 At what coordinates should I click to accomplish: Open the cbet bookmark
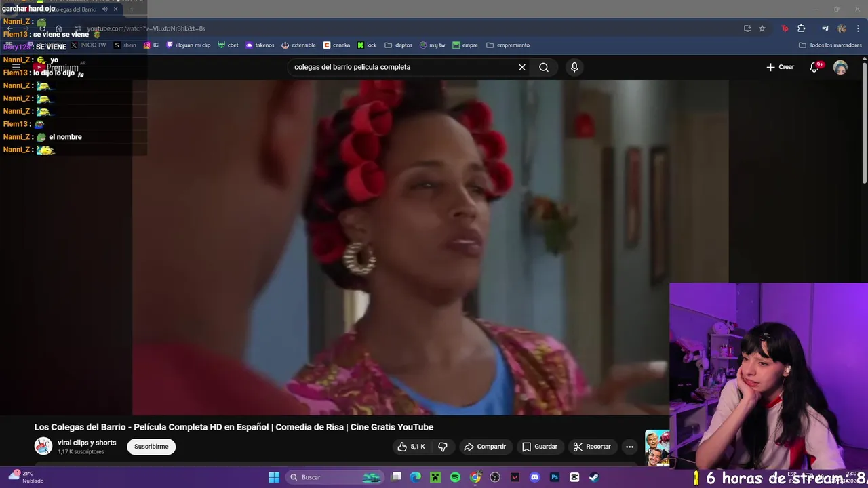[228, 45]
